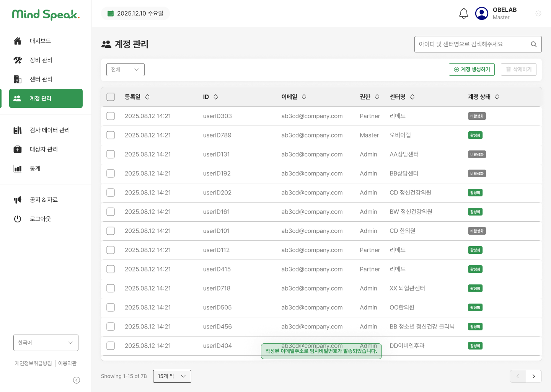
Task: Check the userID192 row checkbox
Action: coord(111,173)
